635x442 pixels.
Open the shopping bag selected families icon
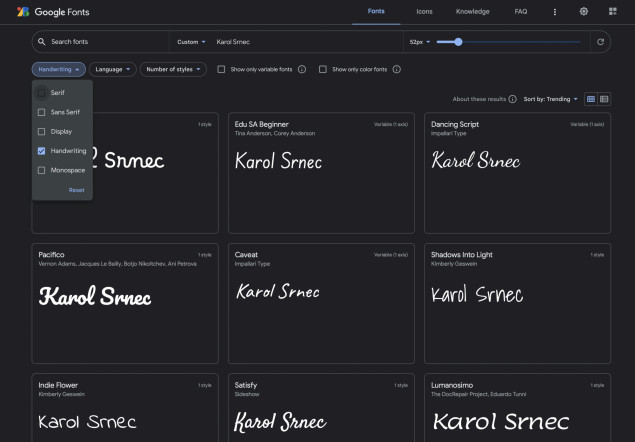click(x=612, y=12)
